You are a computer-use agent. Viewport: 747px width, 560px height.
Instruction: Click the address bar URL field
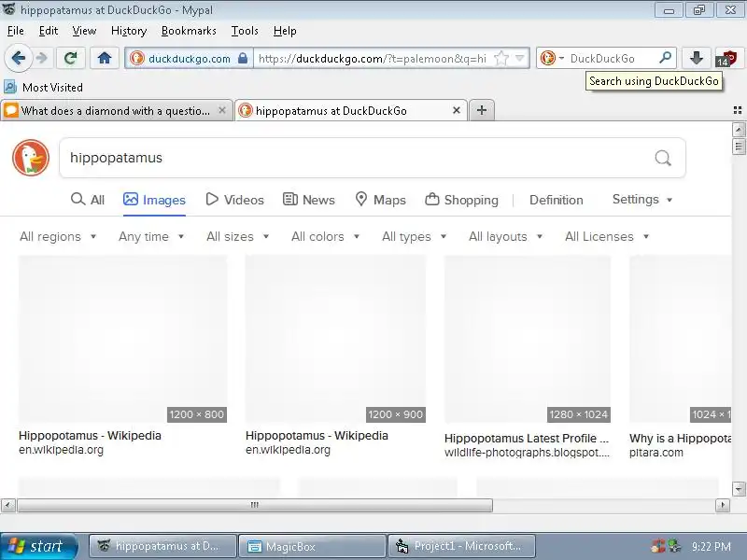pos(373,58)
